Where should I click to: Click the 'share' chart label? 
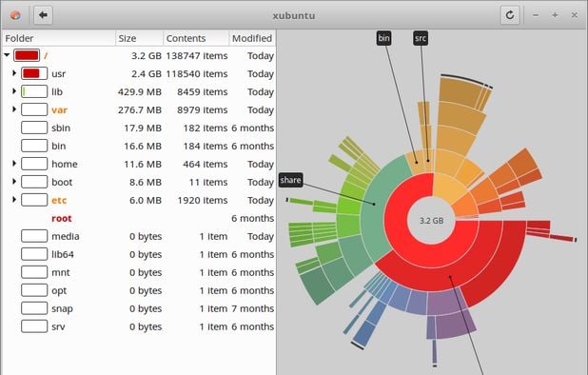[290, 180]
